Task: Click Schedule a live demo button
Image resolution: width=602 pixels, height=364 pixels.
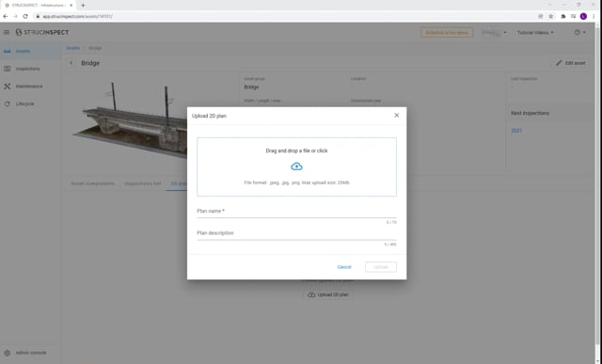Action: tap(447, 33)
